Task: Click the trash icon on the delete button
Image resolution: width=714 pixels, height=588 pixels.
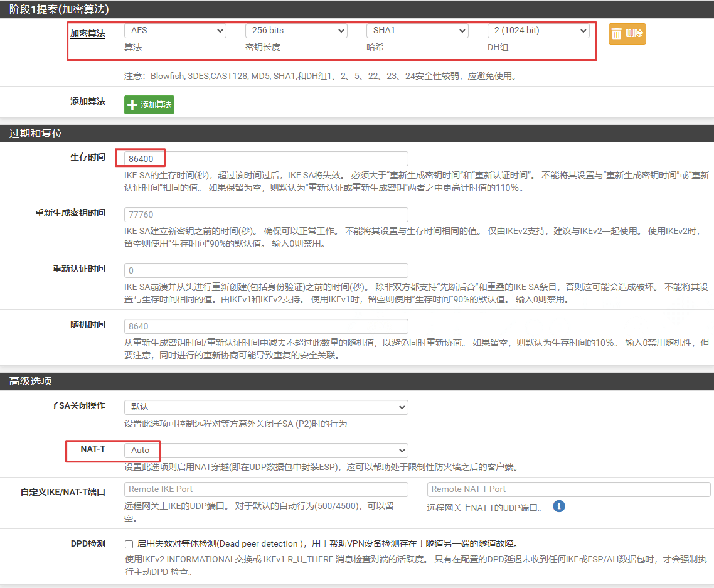Action: pos(617,34)
